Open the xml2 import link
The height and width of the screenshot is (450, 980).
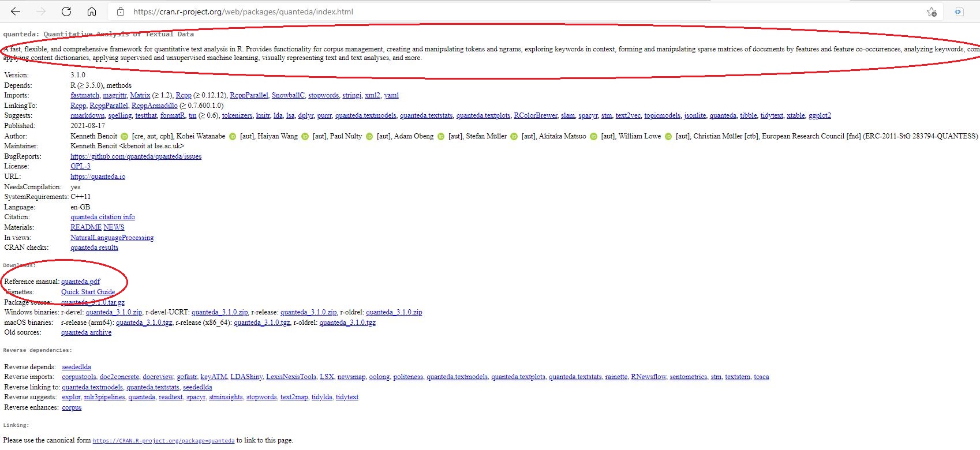click(373, 95)
